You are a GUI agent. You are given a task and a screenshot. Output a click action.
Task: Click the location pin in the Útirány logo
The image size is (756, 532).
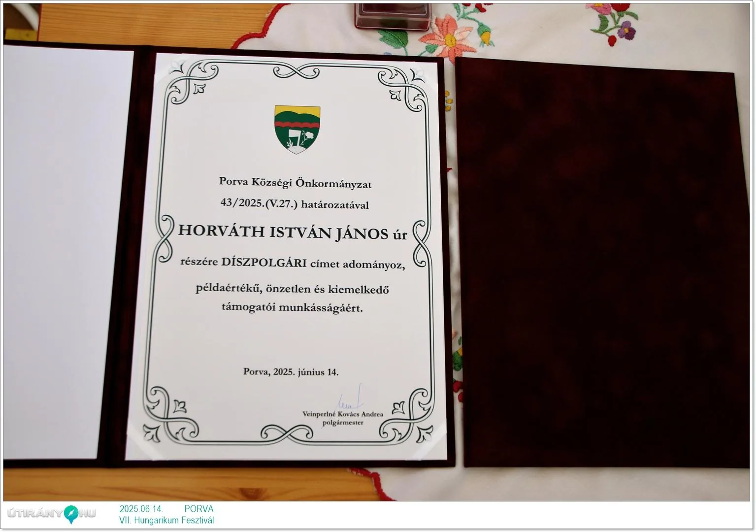point(71,514)
